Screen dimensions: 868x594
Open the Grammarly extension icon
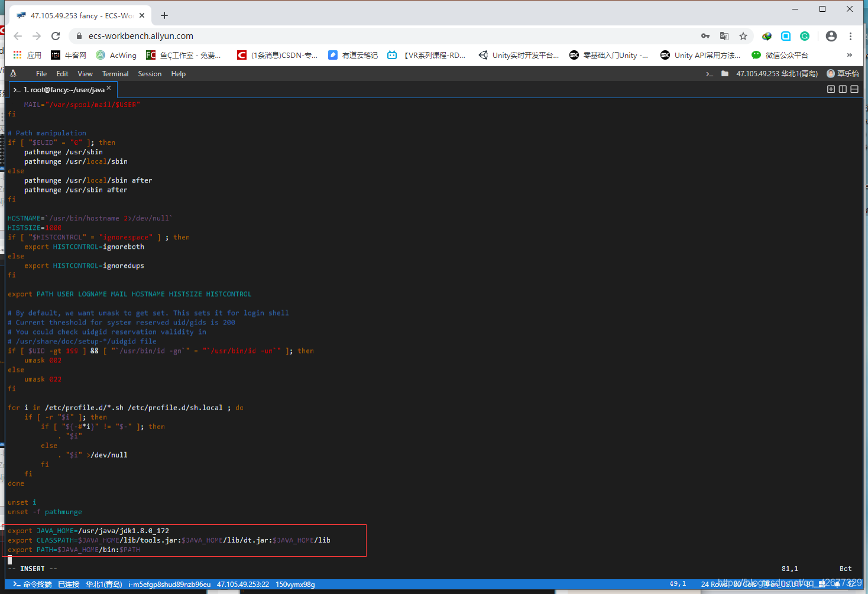[805, 36]
